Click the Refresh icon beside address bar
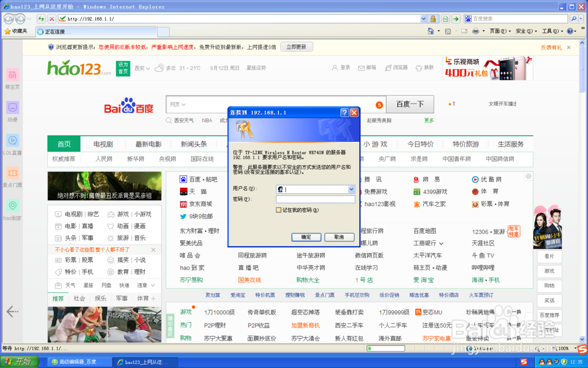This screenshot has width=588, height=368. [41, 18]
